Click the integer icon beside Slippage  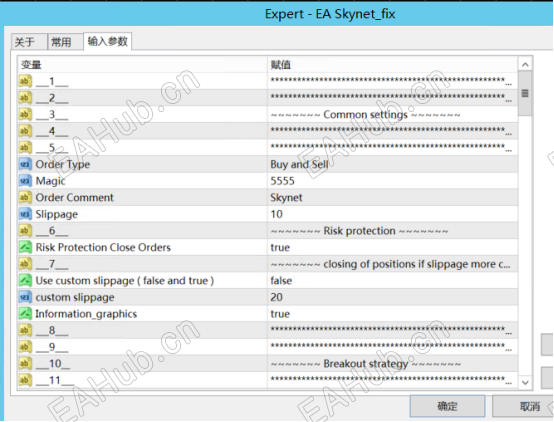pyautogui.click(x=25, y=214)
